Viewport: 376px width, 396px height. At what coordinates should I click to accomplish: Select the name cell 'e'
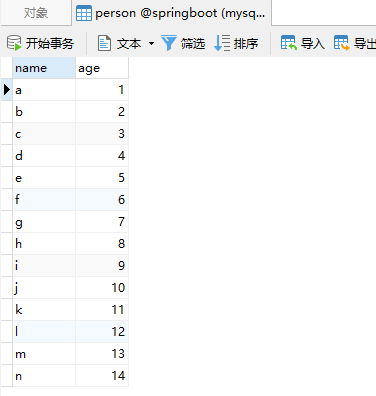[x=44, y=178]
